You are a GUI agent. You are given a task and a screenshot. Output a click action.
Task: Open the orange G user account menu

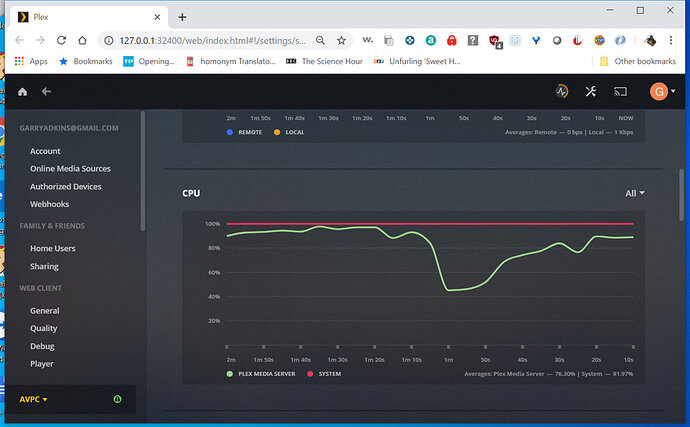pos(662,92)
